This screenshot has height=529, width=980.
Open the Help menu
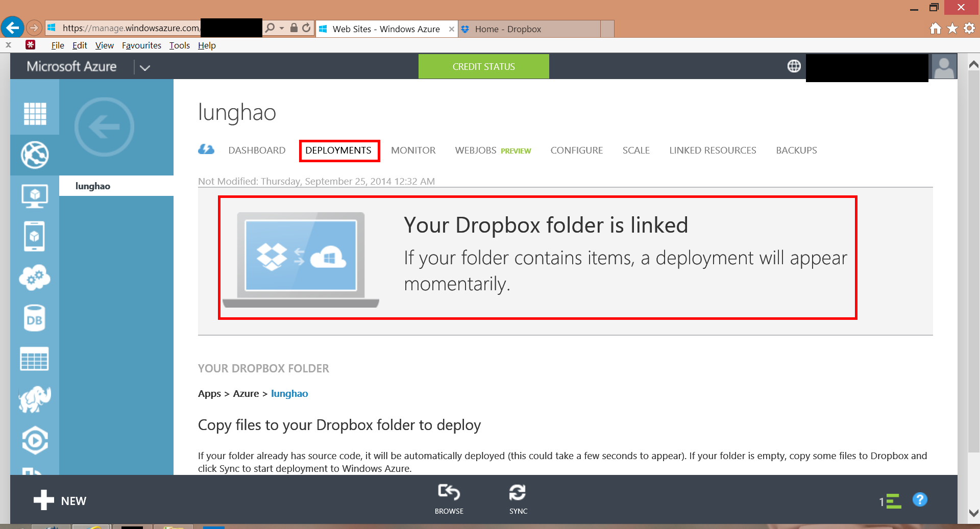[207, 45]
